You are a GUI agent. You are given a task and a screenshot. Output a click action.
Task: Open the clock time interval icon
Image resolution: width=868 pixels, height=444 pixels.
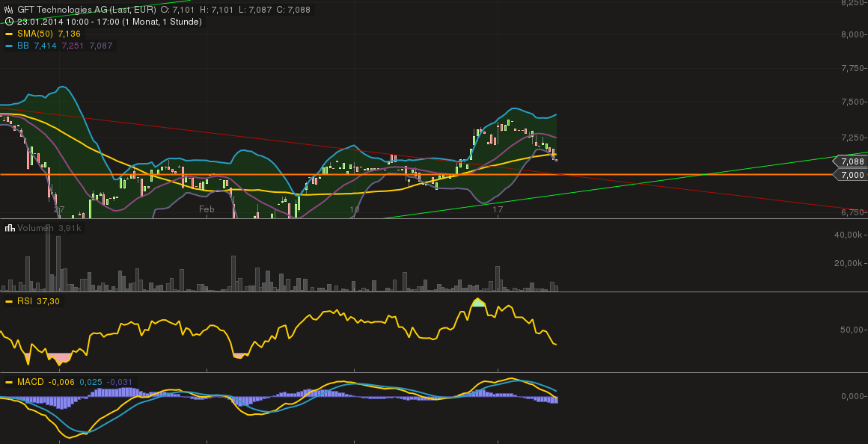click(8, 22)
